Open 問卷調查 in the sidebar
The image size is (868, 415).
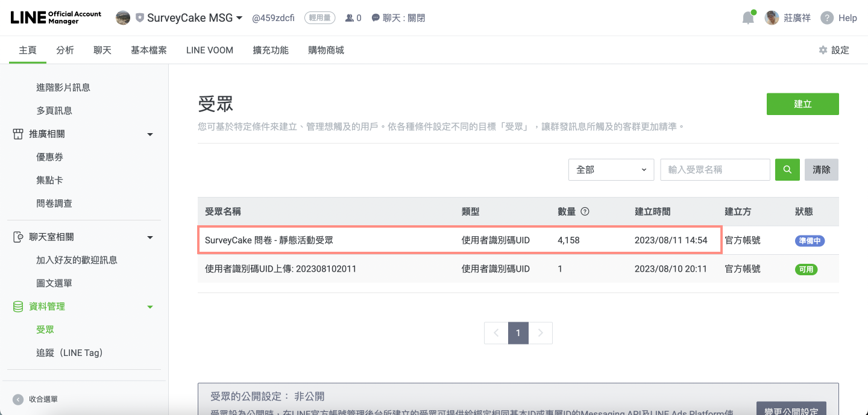[x=54, y=203]
